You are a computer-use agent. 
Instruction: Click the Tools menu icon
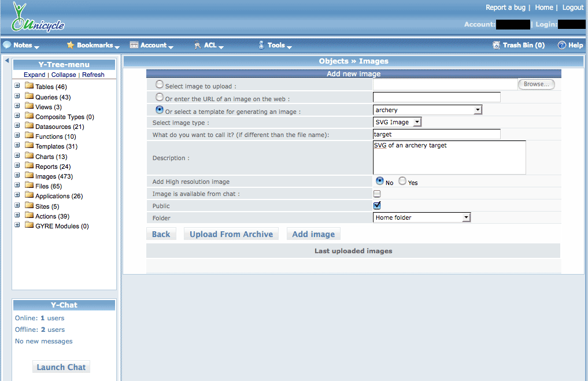pos(261,45)
